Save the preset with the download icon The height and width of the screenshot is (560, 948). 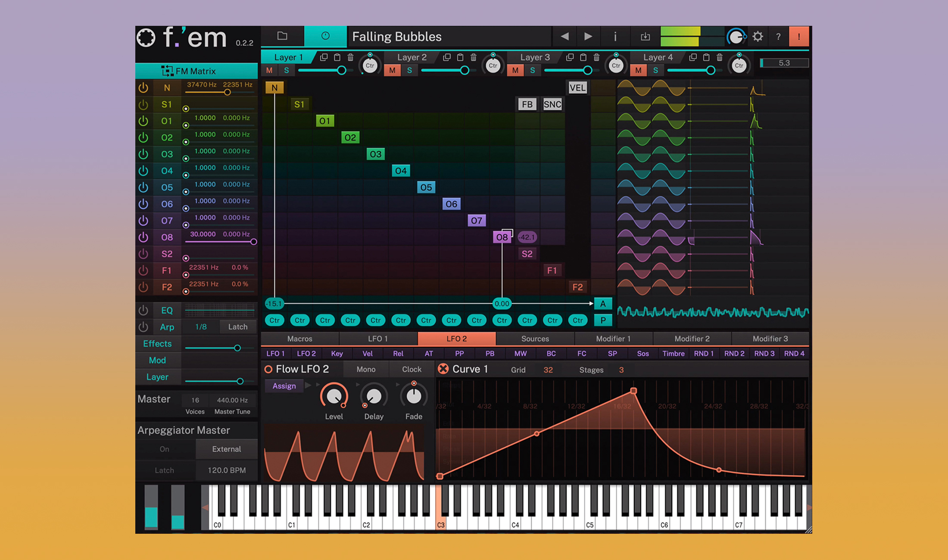pos(645,36)
